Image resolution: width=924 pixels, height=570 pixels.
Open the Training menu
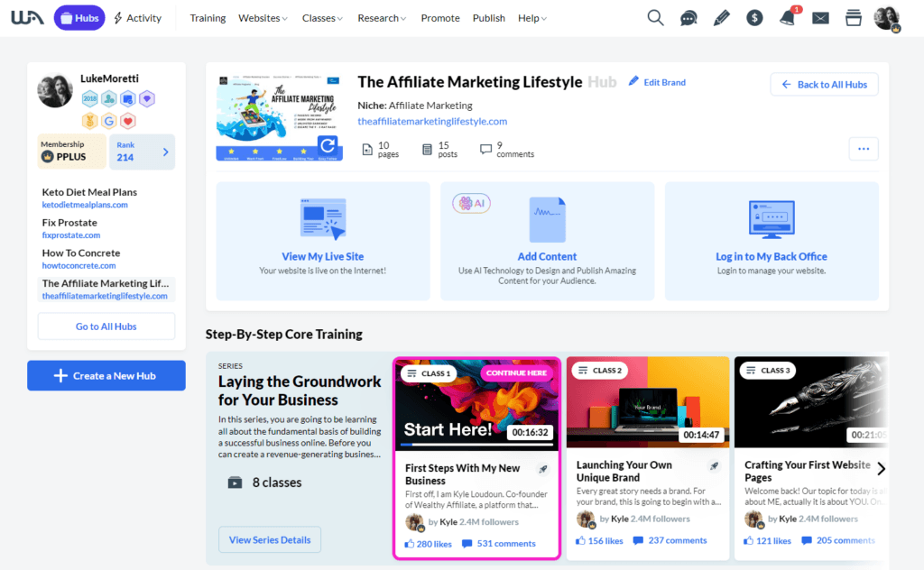click(208, 18)
